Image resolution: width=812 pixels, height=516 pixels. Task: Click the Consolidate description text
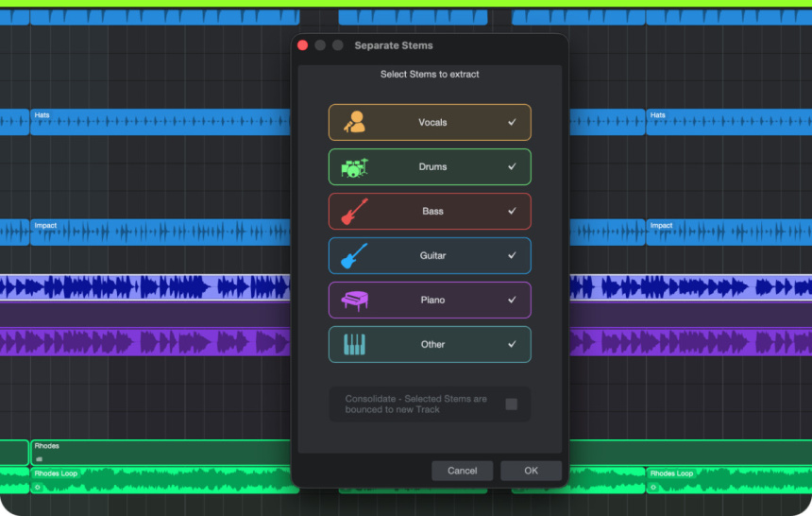(415, 404)
